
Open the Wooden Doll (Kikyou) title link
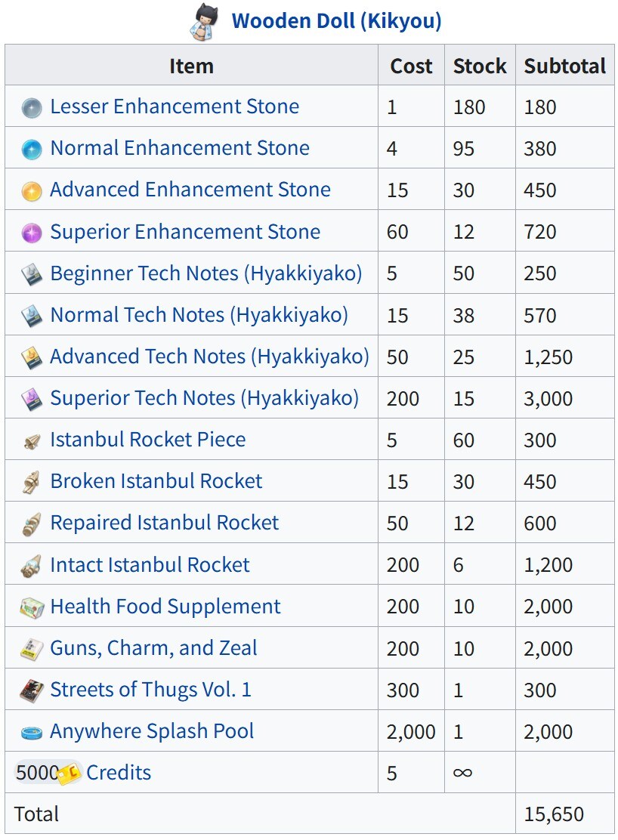point(336,20)
